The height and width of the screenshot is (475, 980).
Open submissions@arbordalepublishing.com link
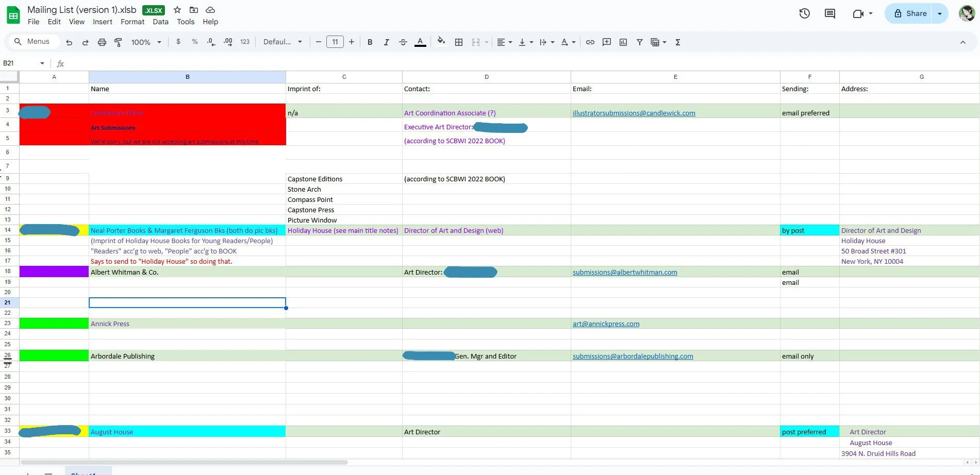(633, 356)
